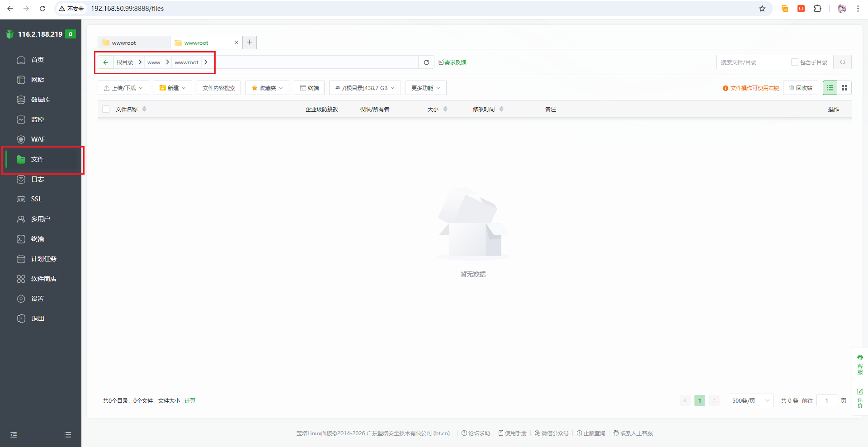Expand the 上传/下载 dropdown
This screenshot has width=868, height=447.
pyautogui.click(x=123, y=88)
